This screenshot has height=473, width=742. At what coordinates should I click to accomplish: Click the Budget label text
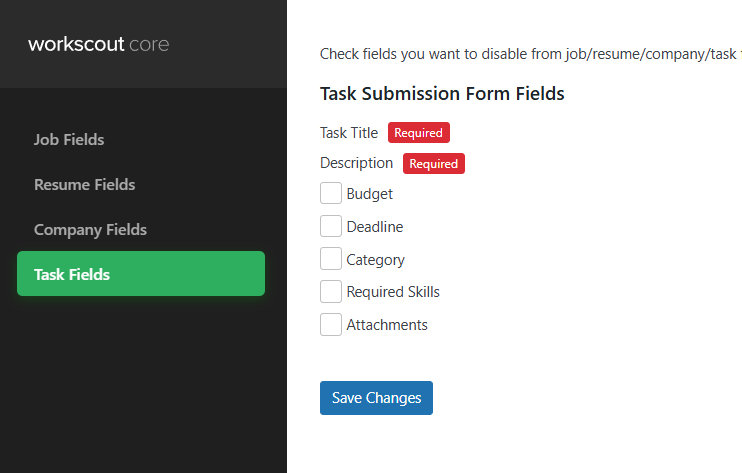click(370, 194)
